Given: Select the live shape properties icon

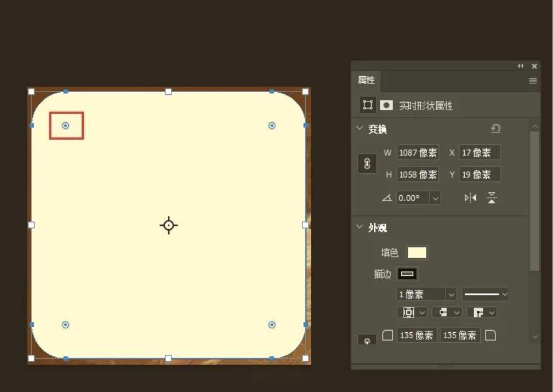Looking at the screenshot, I should (368, 105).
